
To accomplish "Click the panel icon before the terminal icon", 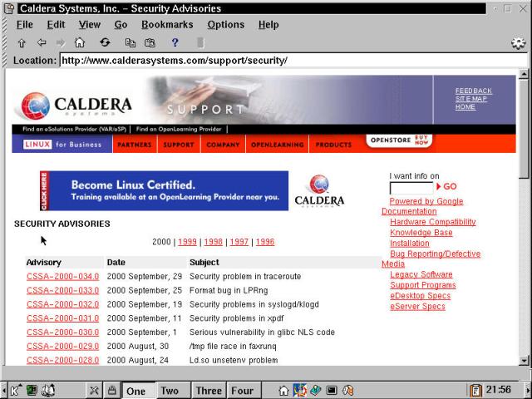I will [x=316, y=391].
